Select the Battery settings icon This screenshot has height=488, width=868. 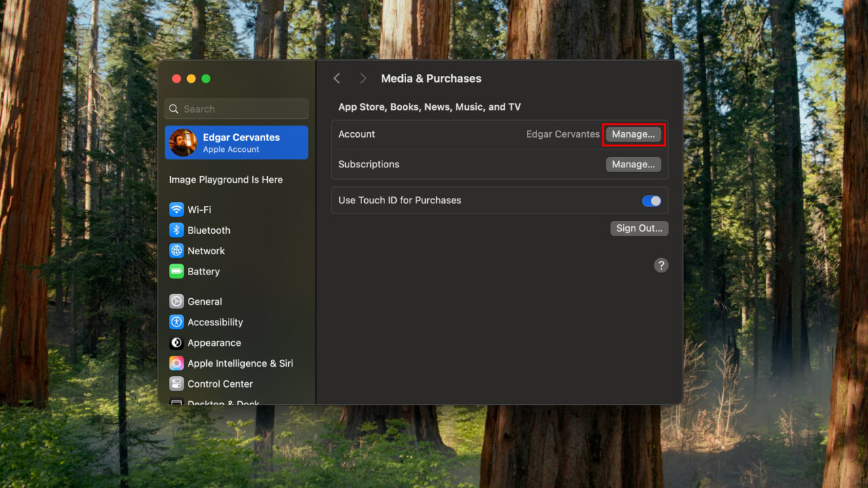click(177, 271)
